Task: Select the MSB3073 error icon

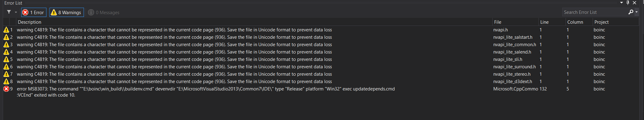Action: 6,89
